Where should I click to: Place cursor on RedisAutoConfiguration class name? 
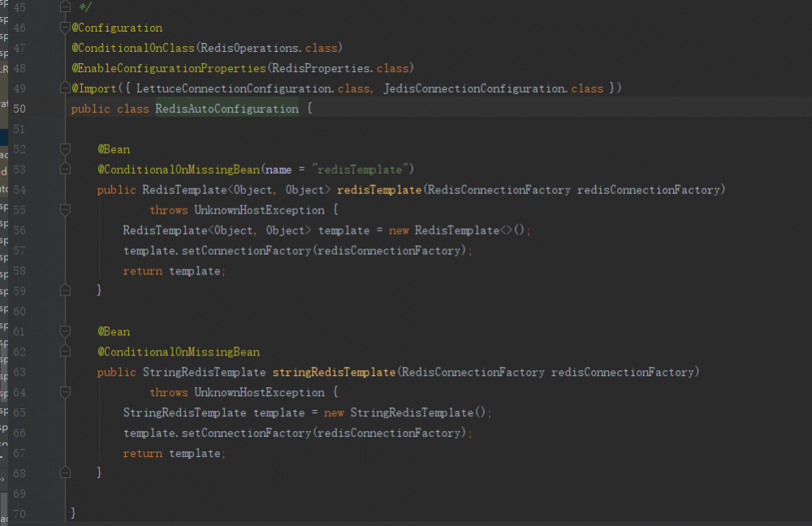pos(227,109)
